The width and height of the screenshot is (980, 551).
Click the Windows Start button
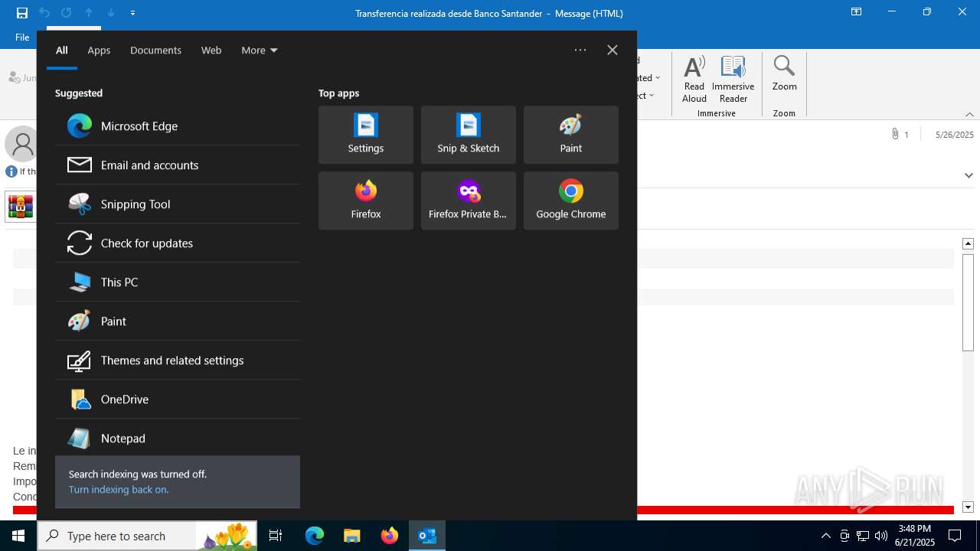18,536
